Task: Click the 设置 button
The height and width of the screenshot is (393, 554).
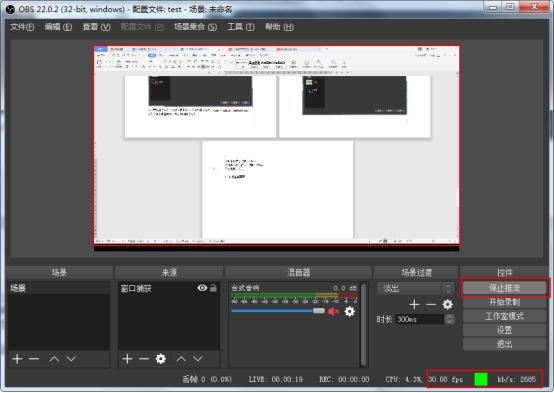Action: pyautogui.click(x=505, y=330)
